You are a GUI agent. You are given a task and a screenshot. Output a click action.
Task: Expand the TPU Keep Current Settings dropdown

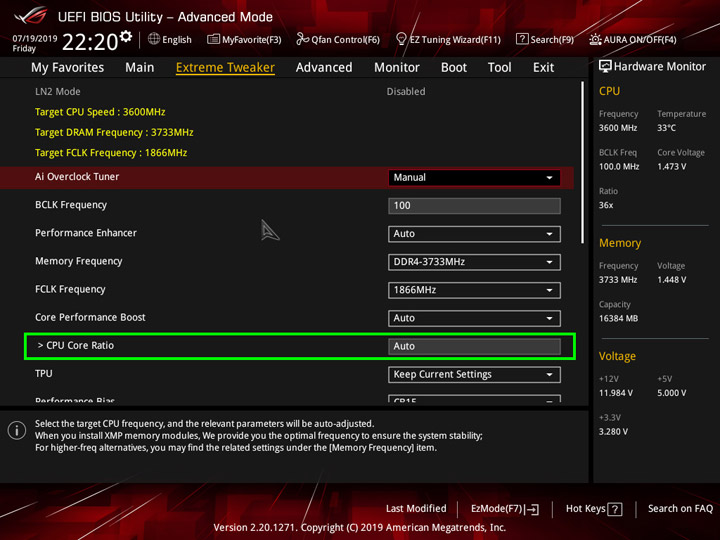click(x=474, y=375)
